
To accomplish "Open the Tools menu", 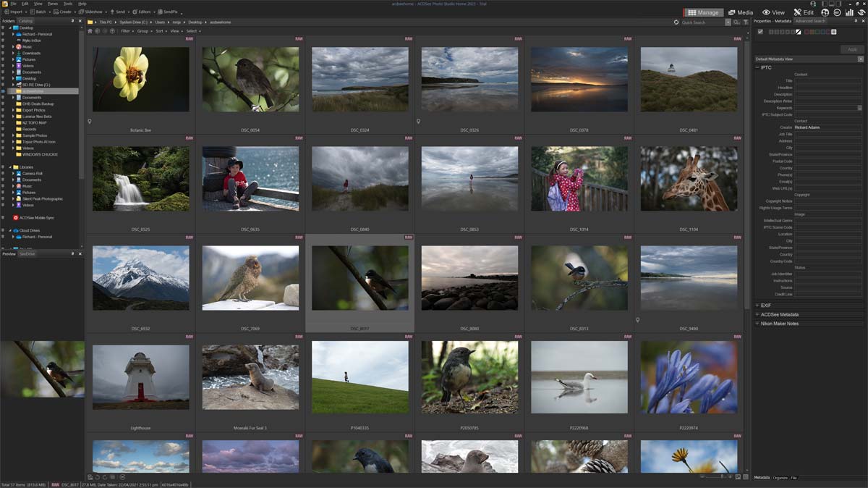I will [x=67, y=3].
